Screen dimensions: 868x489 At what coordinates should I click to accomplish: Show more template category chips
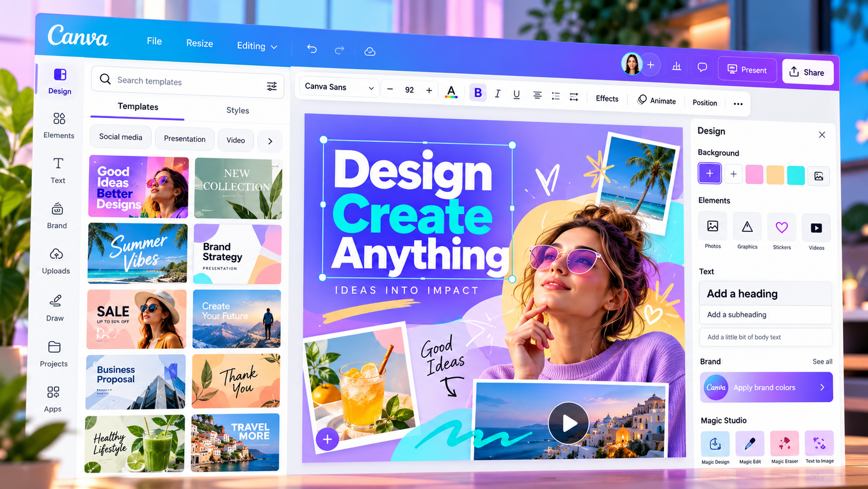point(270,141)
